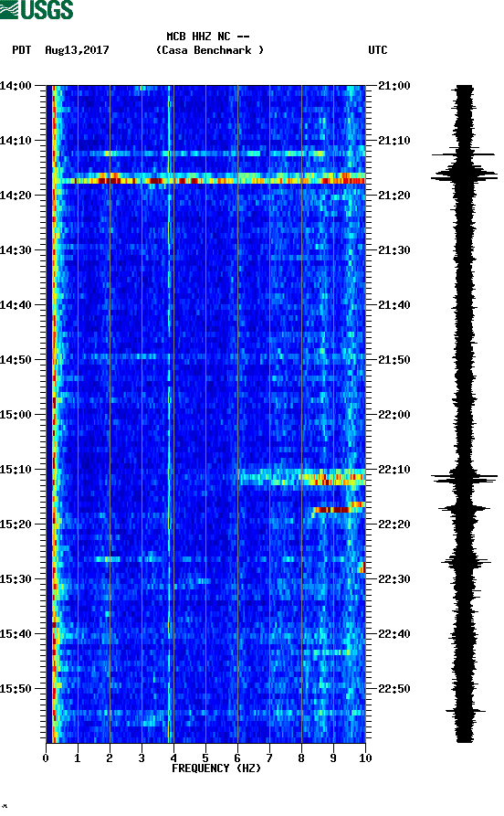Click the 14:20 PDT time label
Image resolution: width=504 pixels, height=816 pixels.
click(16, 196)
